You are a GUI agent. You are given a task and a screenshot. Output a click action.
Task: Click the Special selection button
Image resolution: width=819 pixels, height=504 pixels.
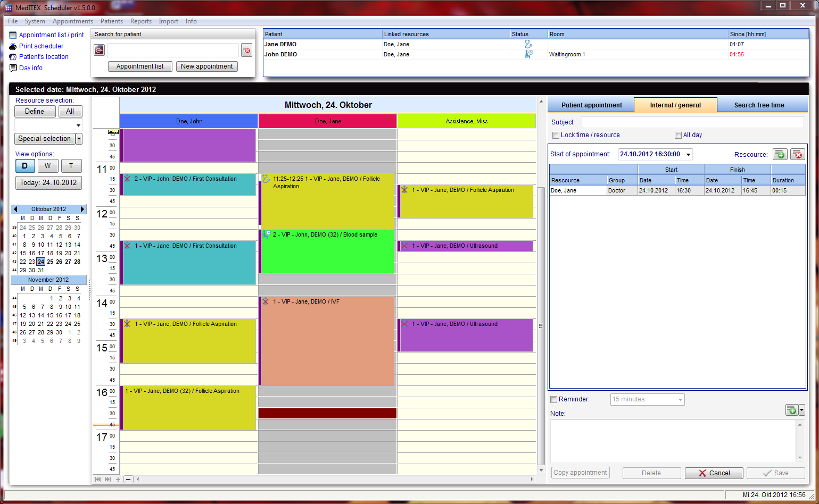(x=45, y=139)
